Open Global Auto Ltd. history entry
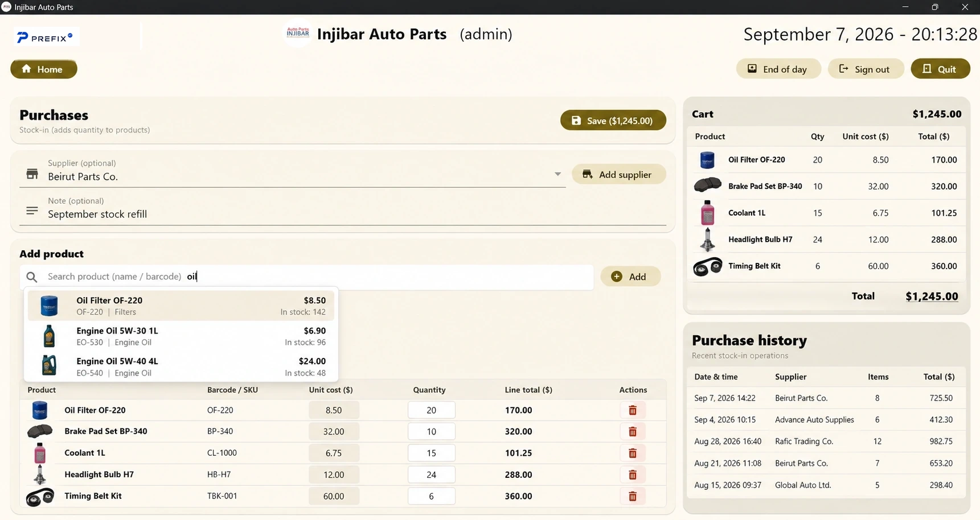The height and width of the screenshot is (520, 980). click(826, 485)
